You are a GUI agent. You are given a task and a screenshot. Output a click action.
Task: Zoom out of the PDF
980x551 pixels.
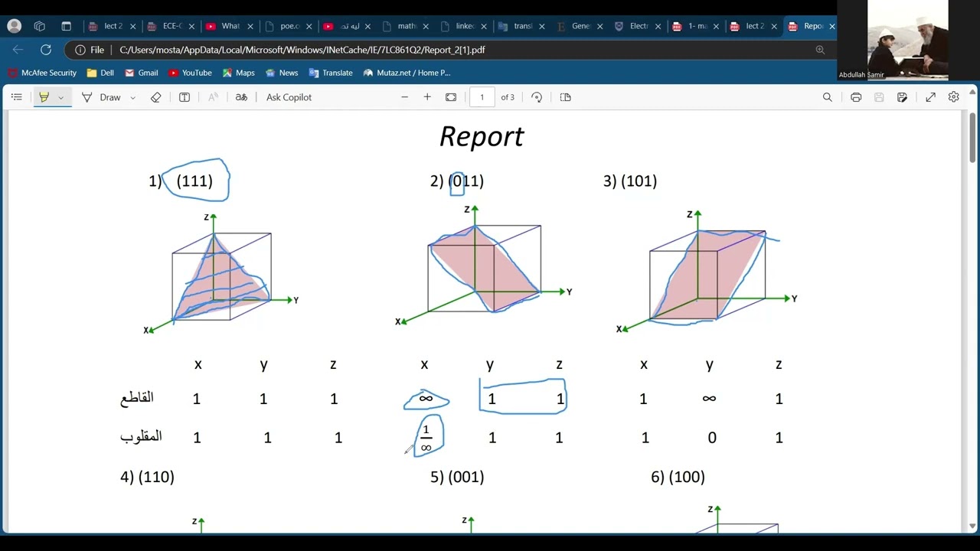[404, 97]
